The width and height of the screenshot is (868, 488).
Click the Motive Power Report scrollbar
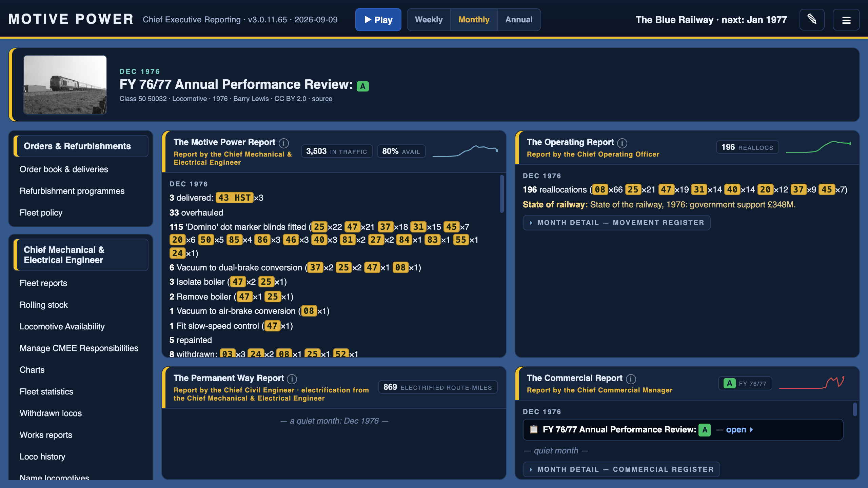point(501,194)
